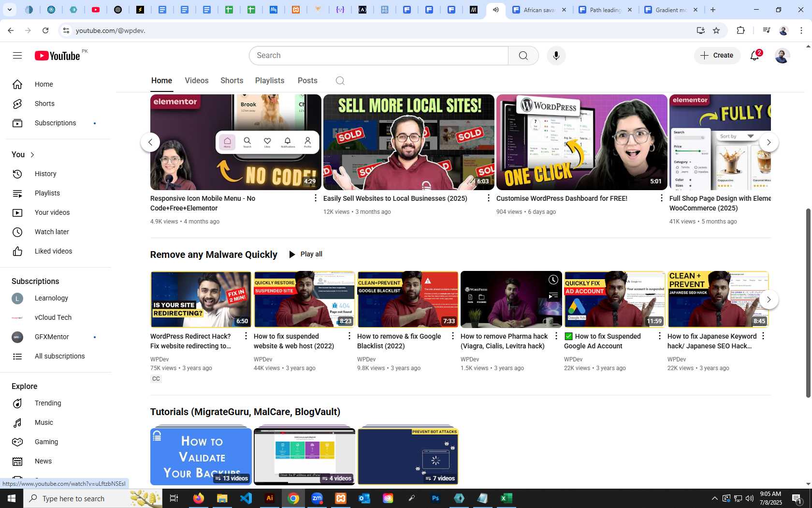Open Chrome three-dot menu
The image size is (812, 508).
point(801,30)
